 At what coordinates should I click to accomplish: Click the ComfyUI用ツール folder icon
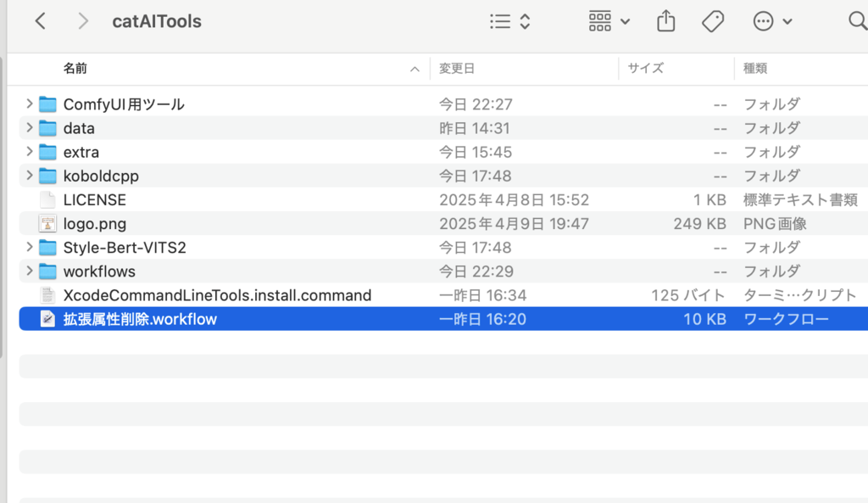pyautogui.click(x=47, y=104)
